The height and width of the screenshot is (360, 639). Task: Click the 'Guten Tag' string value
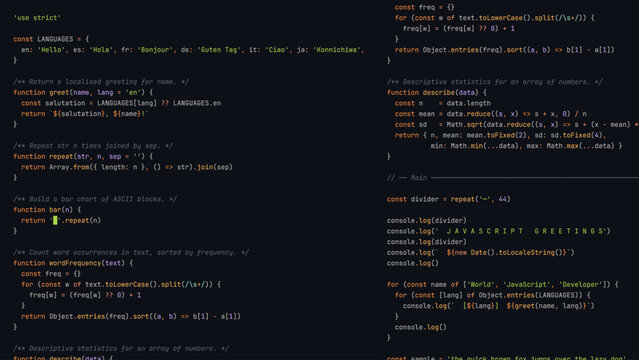pyautogui.click(x=219, y=50)
